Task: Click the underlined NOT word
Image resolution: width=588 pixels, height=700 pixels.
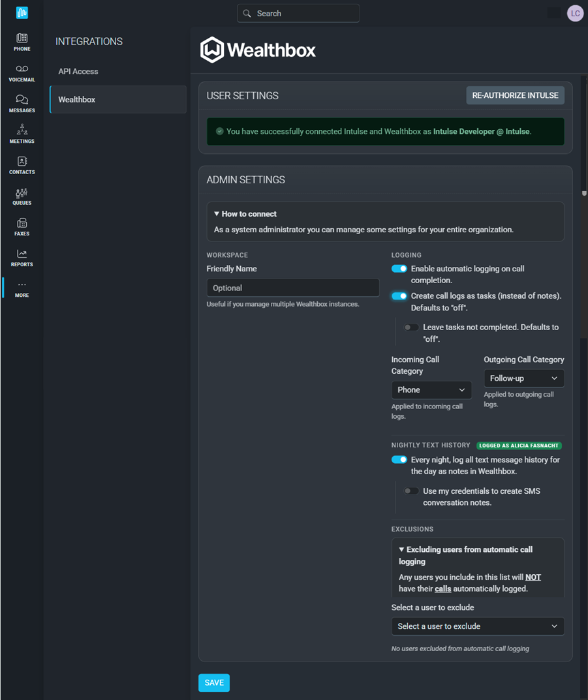Action: tap(533, 577)
